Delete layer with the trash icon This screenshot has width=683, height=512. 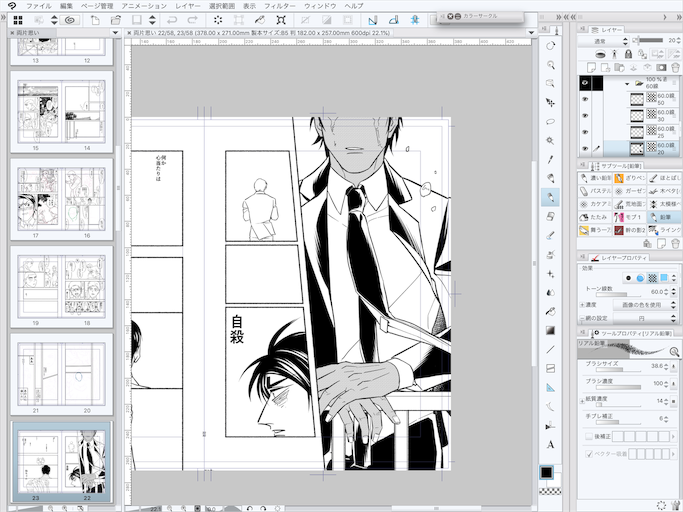click(675, 68)
